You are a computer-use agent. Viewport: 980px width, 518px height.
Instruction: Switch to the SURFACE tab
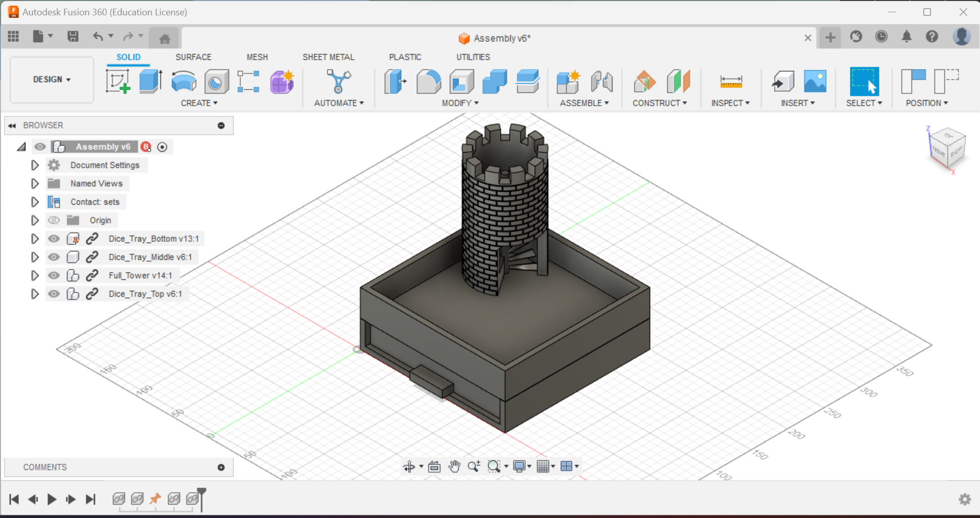[193, 57]
